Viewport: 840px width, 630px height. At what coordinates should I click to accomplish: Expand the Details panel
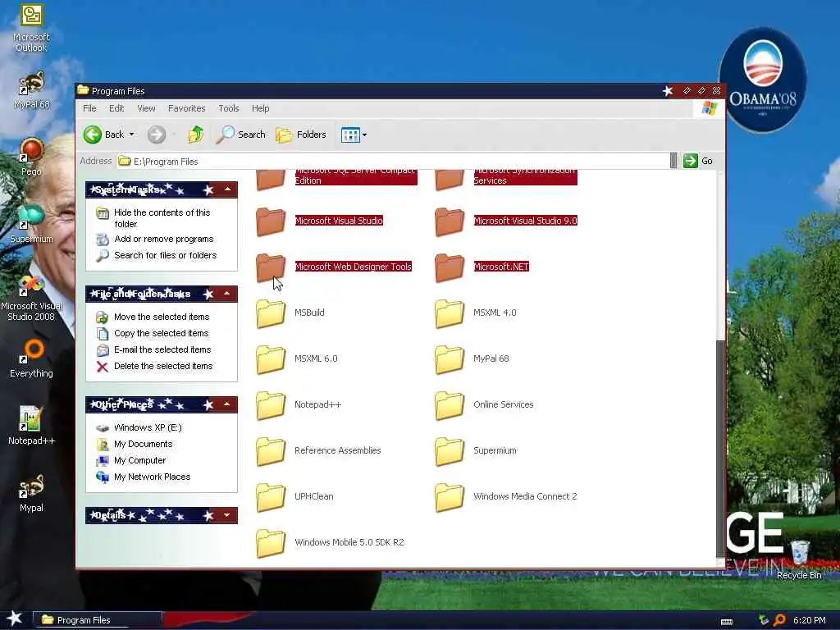[x=227, y=515]
